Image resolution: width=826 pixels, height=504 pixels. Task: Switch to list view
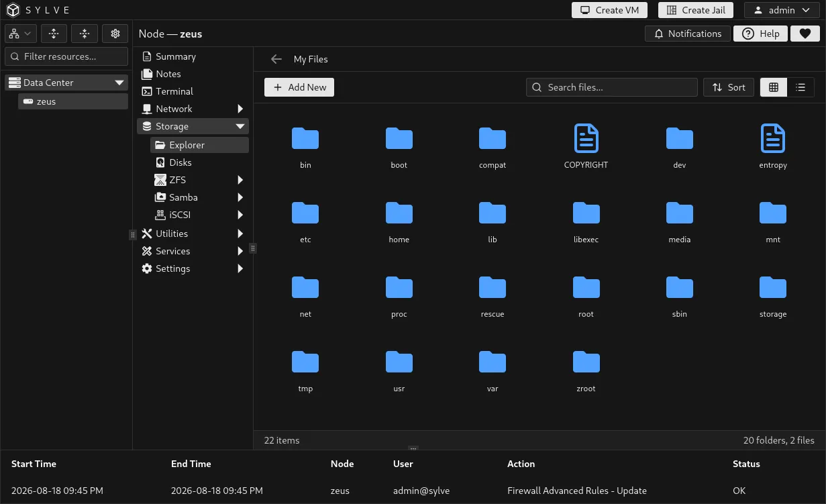(x=801, y=87)
